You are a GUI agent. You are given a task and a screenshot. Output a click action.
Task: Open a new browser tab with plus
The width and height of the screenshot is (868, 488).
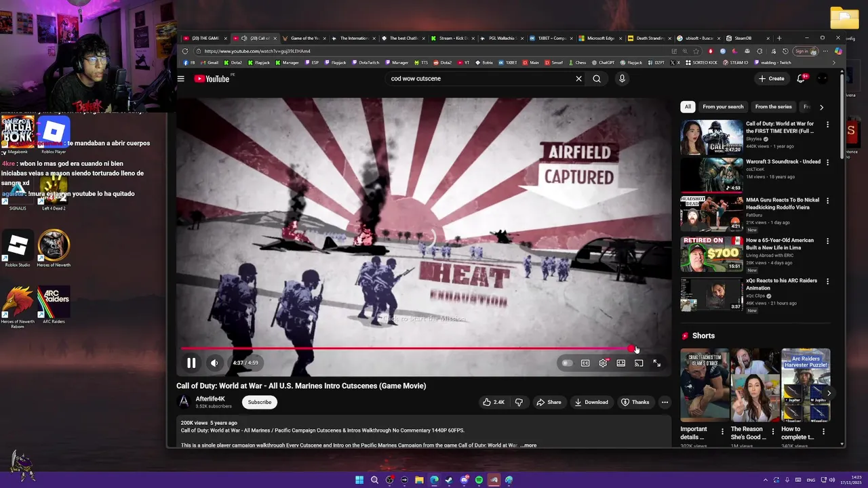[x=778, y=38]
